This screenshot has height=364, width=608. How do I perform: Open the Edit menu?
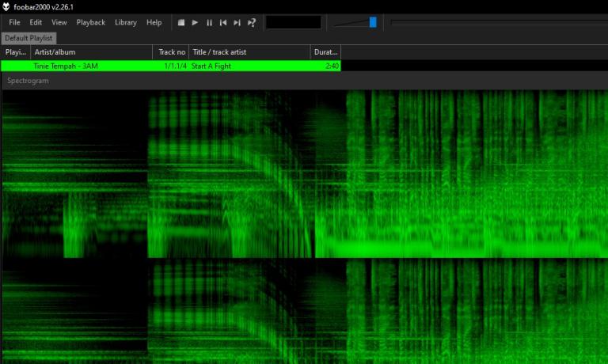click(x=36, y=22)
